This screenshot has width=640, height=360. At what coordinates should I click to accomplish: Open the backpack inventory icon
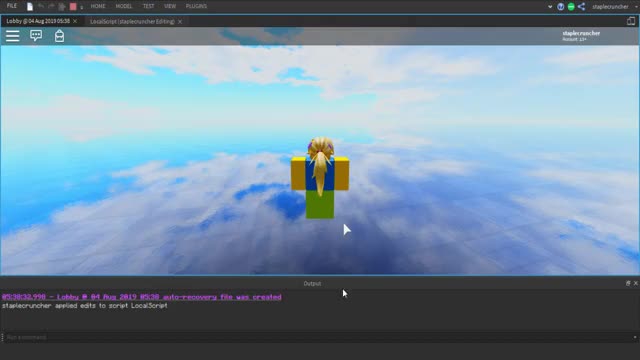point(59,36)
